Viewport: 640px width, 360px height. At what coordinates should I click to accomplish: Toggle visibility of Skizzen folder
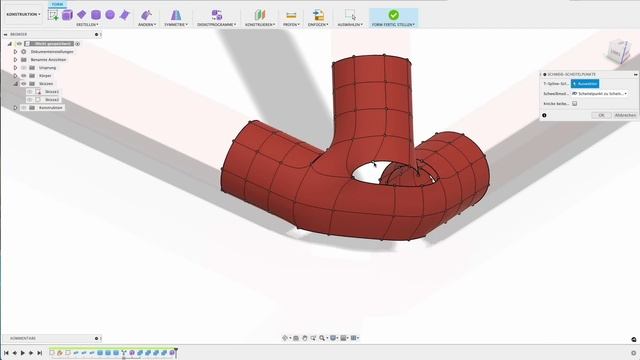point(24,84)
